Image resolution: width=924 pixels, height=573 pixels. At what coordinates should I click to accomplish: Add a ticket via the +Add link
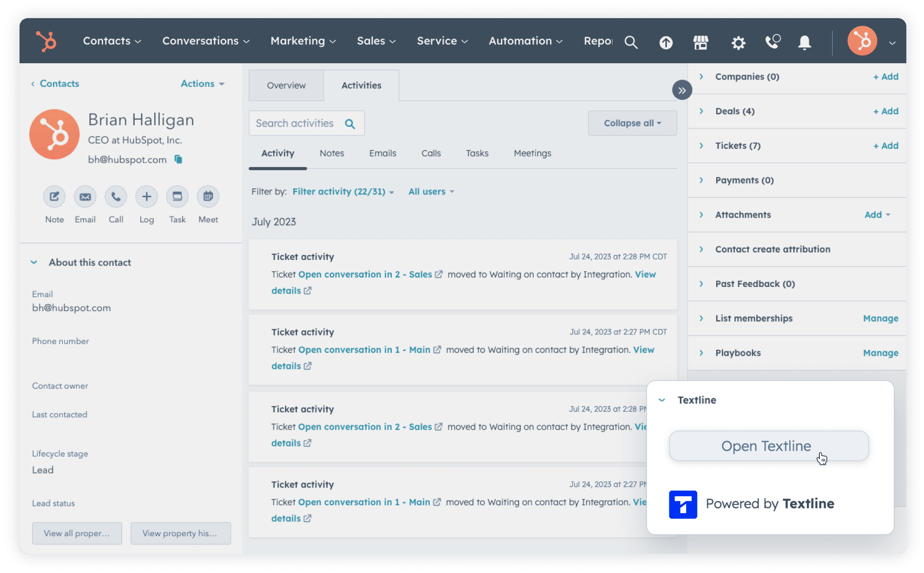click(886, 146)
